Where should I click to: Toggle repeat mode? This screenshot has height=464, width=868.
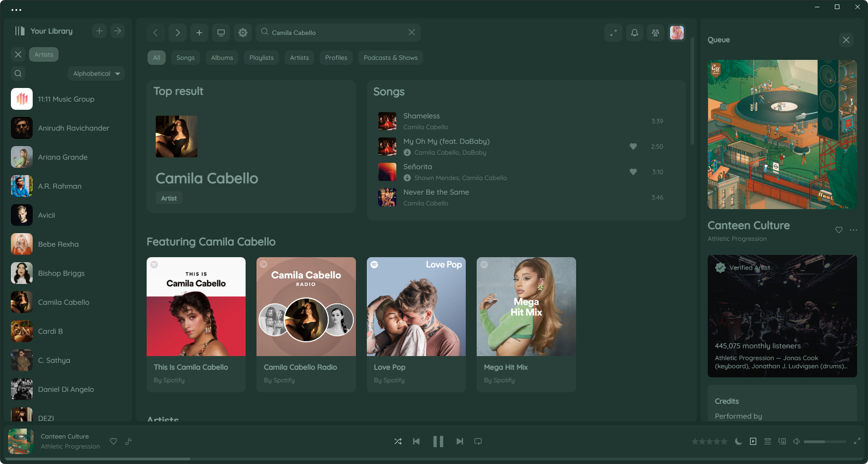478,441
